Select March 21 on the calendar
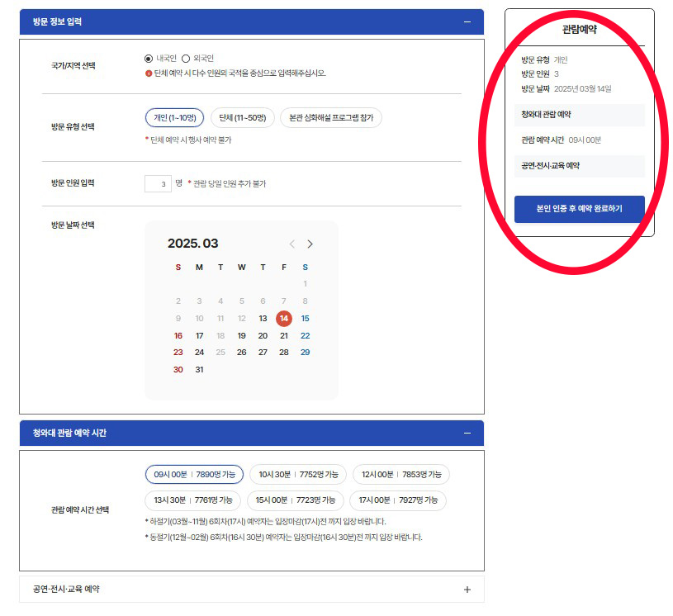673x616 pixels. coord(284,336)
